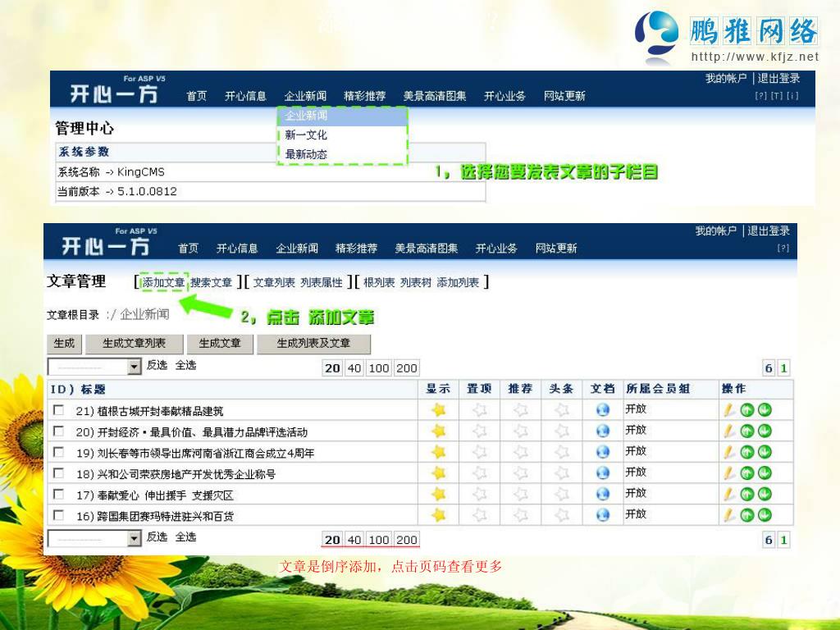Open the globe document icon for article 16

tap(603, 515)
